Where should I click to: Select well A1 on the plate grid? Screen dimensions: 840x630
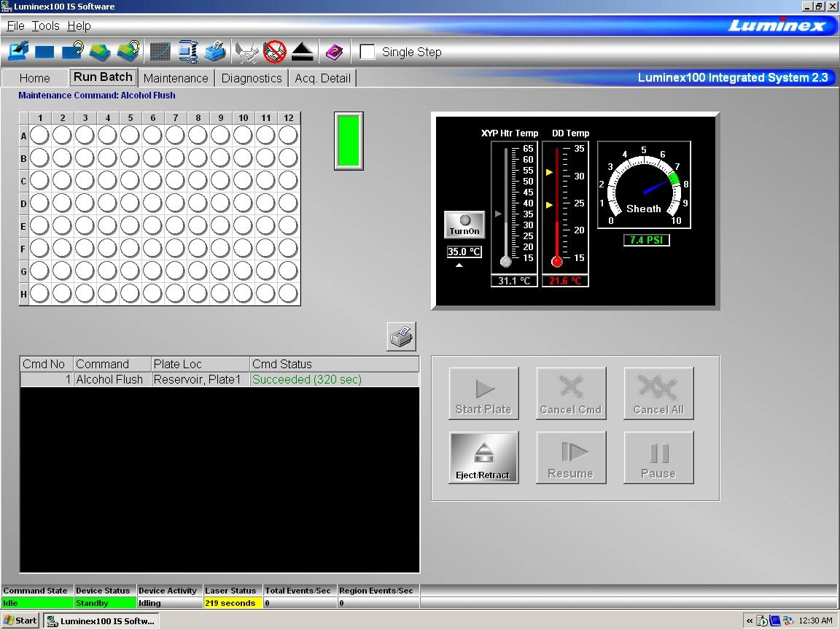tap(39, 135)
